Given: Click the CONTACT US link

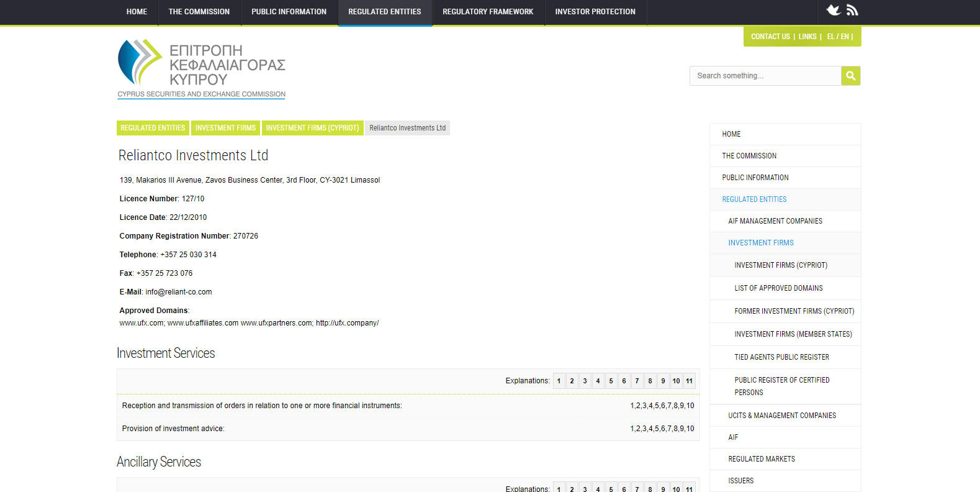Looking at the screenshot, I should 770,37.
